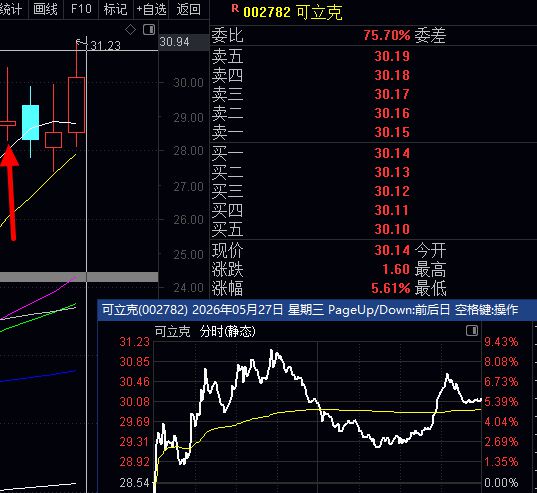The image size is (537, 493).
Task: Click the 31.23 high price label on chart
Action: [105, 46]
